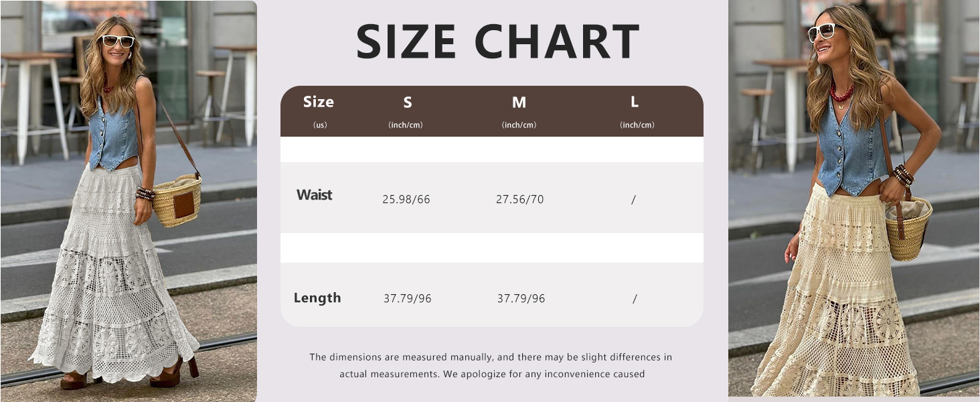Click waist value 27.56/70
Image resolution: width=980 pixels, height=402 pixels.
[x=520, y=200]
